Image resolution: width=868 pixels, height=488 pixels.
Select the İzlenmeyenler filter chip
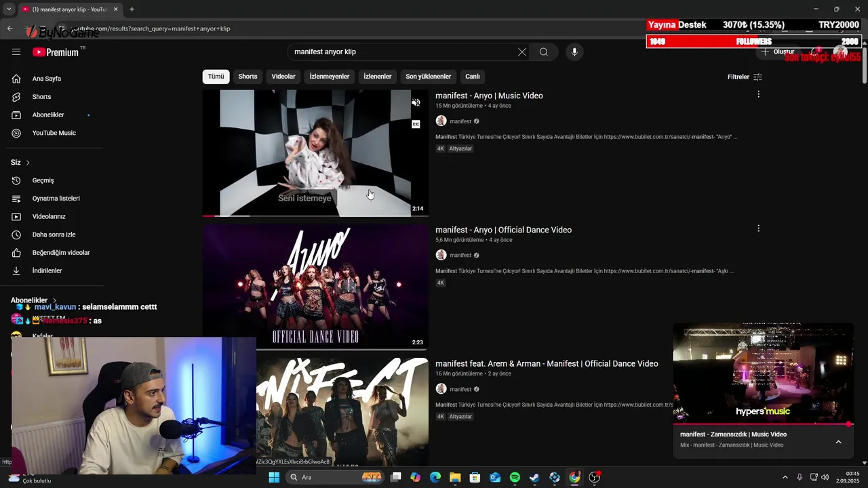tap(330, 77)
